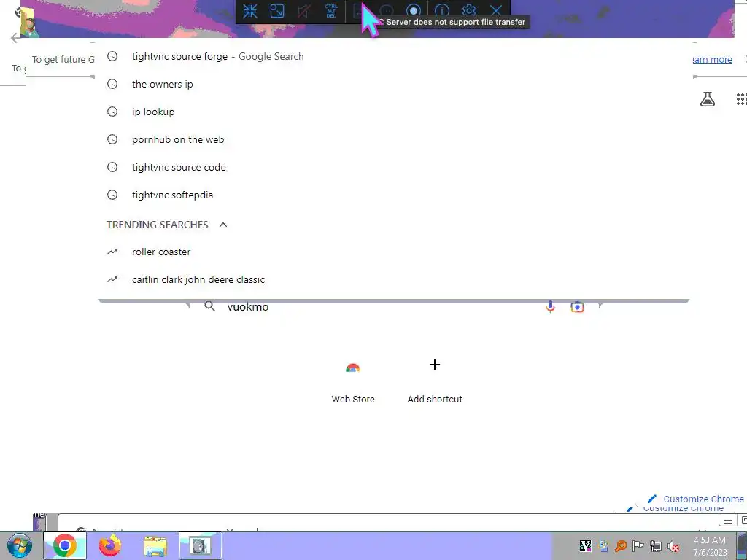
Task: Open the network tray icon
Action: [x=656, y=545]
